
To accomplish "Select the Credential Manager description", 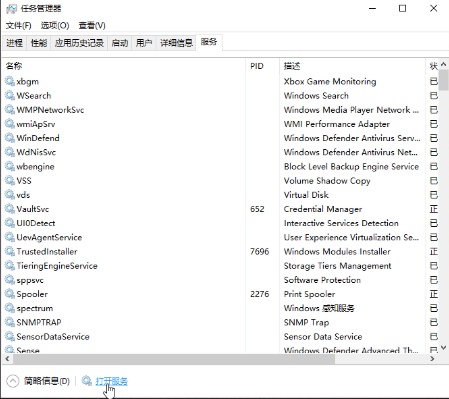I will click(323, 209).
